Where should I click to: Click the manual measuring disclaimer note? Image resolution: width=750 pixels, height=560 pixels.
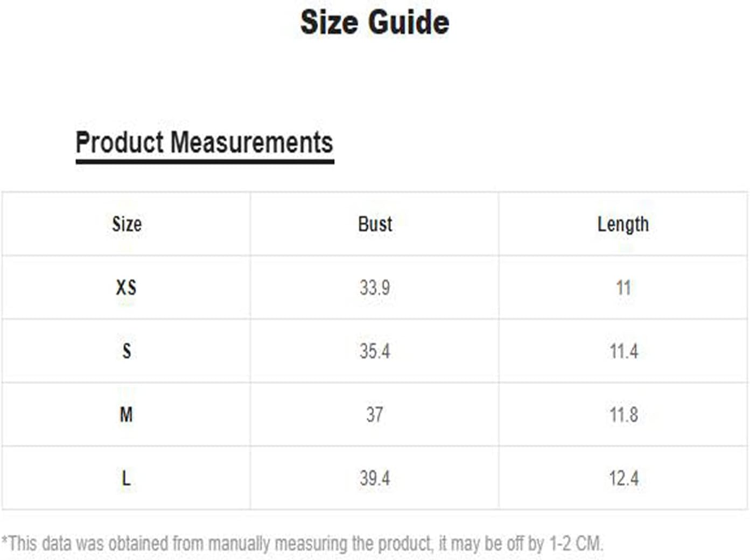coord(302,543)
